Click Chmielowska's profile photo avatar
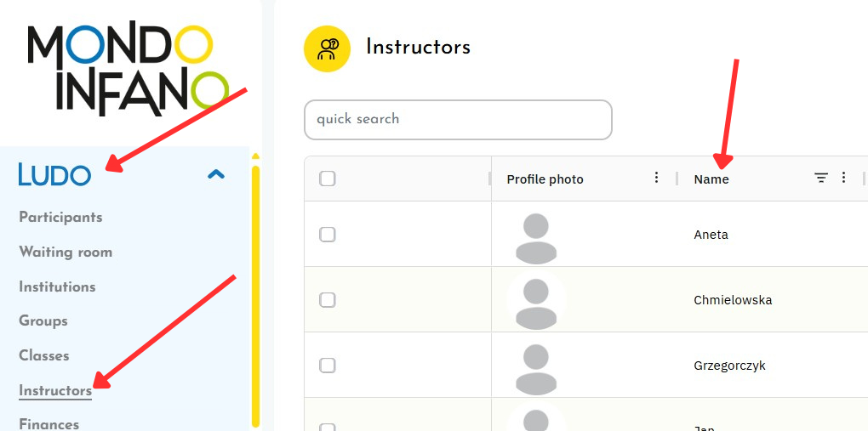Image resolution: width=868 pixels, height=431 pixels. coord(536,302)
